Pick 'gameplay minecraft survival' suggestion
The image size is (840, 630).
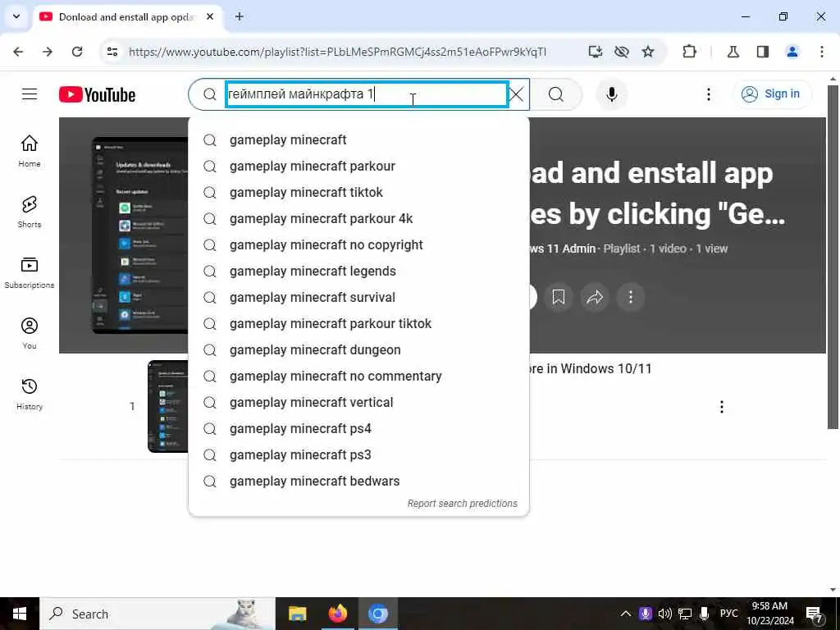point(359,297)
